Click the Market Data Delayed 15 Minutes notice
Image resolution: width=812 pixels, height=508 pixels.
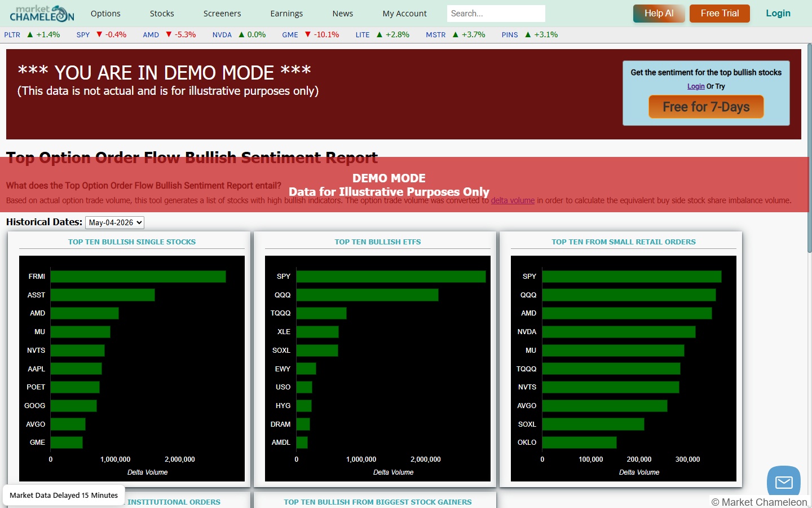point(64,496)
